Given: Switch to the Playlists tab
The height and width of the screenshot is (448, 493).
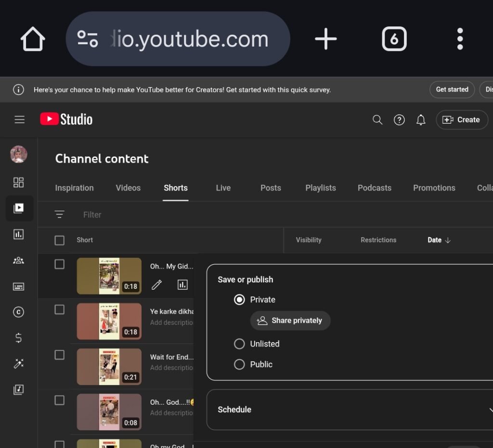Looking at the screenshot, I should (x=321, y=188).
